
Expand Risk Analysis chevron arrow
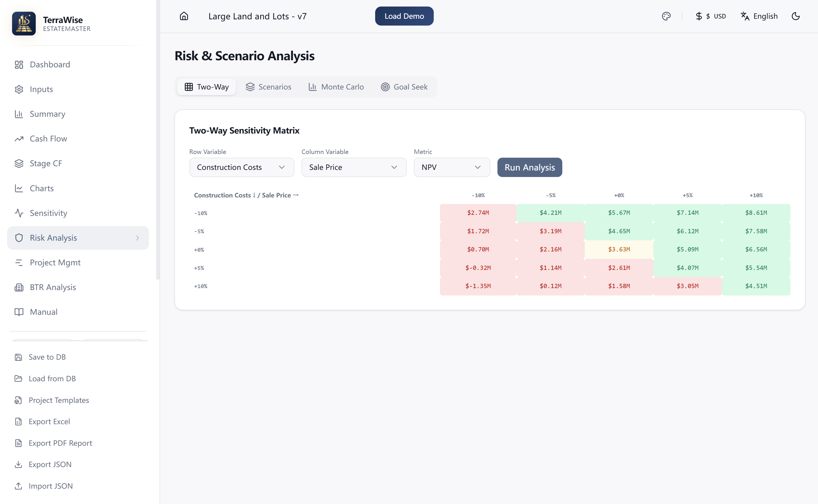(x=137, y=238)
